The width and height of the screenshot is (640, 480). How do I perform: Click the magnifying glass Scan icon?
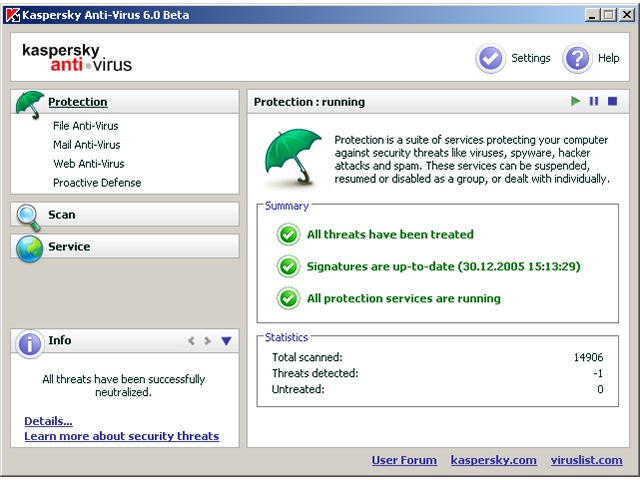tap(29, 217)
